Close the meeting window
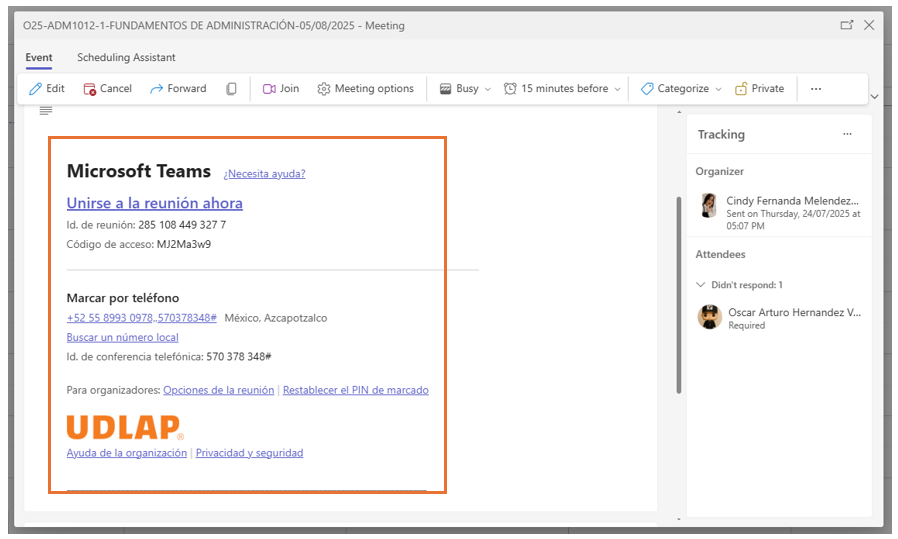Viewport: 898px width, 539px height. [x=869, y=25]
